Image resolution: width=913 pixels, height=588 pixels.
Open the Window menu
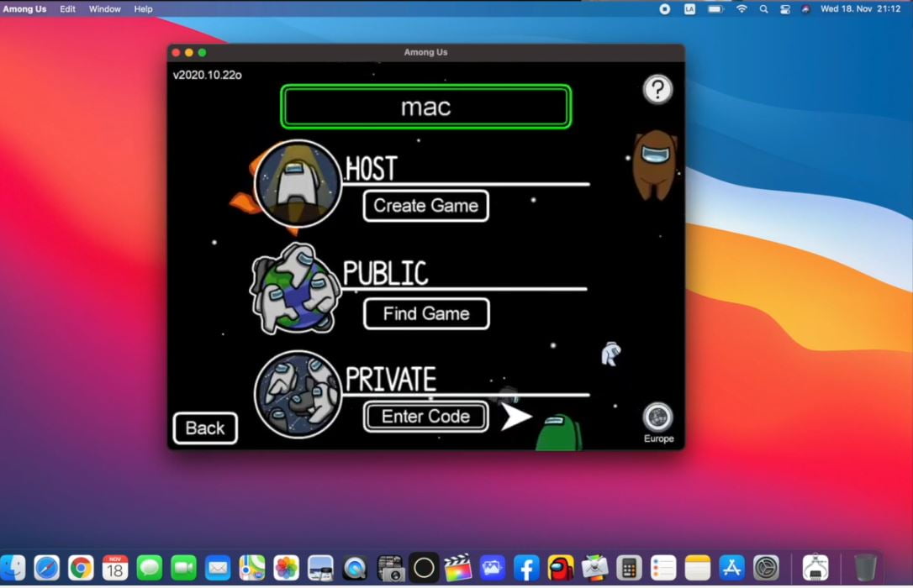click(x=104, y=9)
